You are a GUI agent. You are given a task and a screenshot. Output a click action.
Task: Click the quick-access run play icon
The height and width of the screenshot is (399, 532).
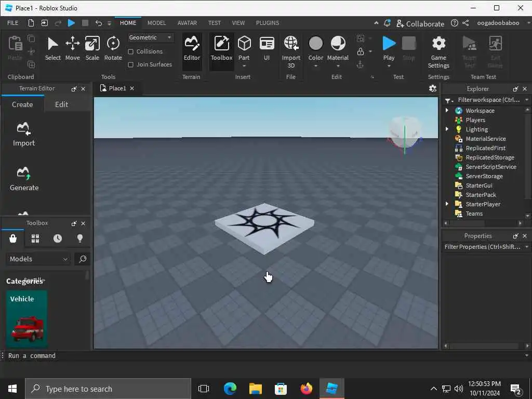tap(71, 23)
